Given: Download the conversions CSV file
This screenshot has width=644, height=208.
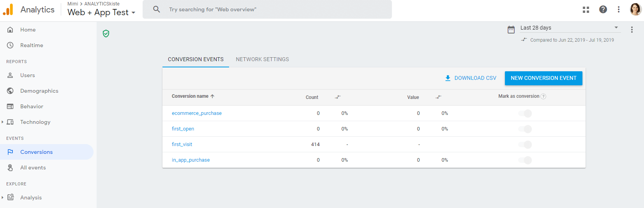Looking at the screenshot, I should pos(471,78).
